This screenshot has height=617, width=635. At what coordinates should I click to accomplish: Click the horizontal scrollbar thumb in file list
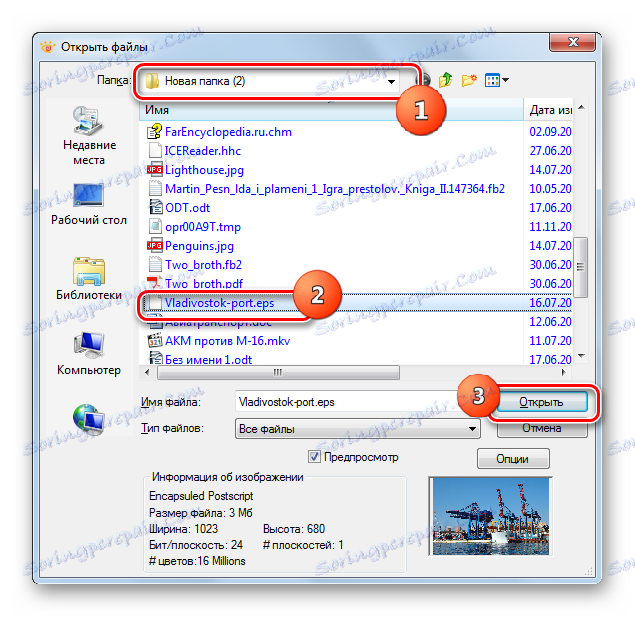tap(278, 372)
